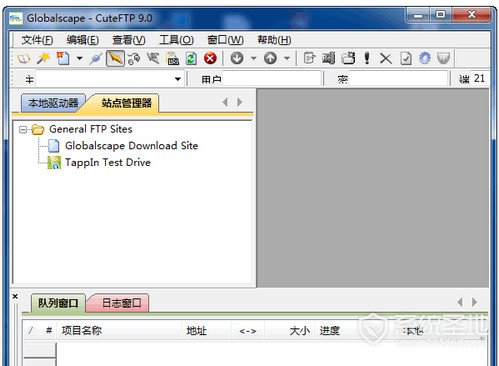Click the New document toolbar icon

(63, 59)
